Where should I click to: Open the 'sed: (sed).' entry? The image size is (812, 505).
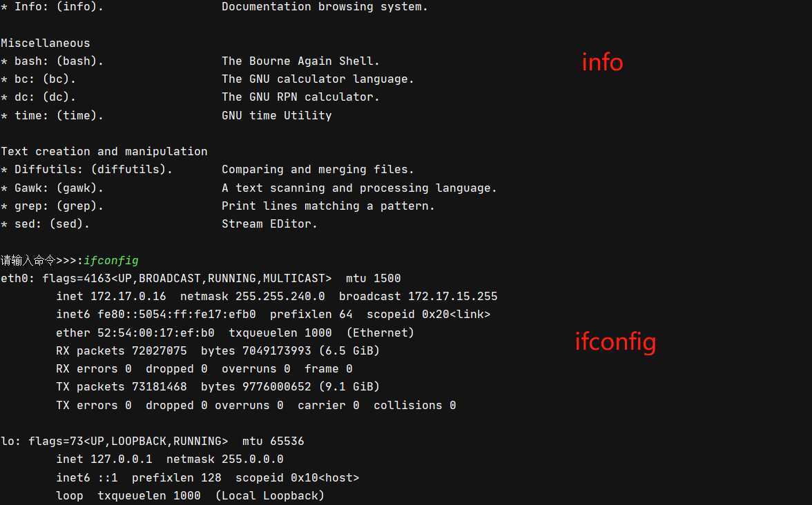coord(52,224)
